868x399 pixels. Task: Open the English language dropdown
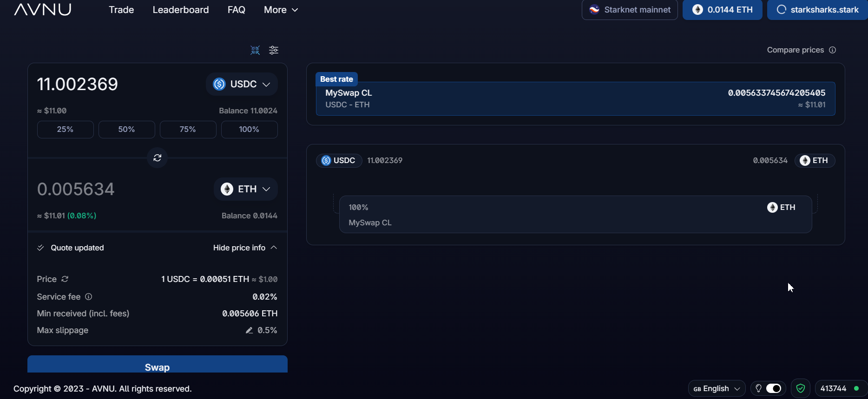(x=717, y=389)
